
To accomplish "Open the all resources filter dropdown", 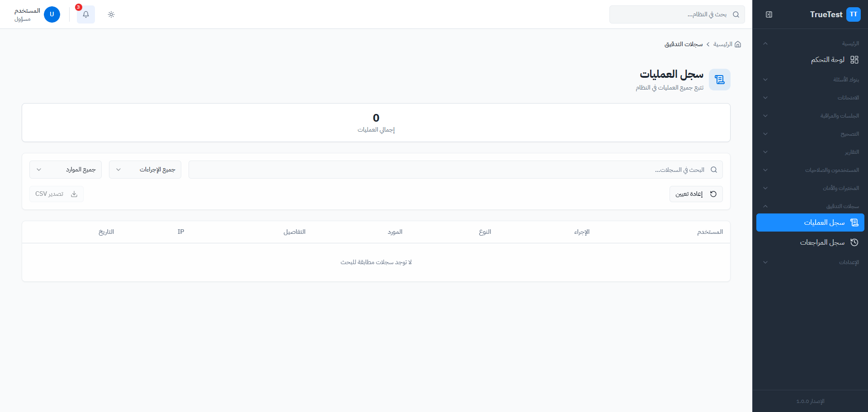I will click(x=66, y=170).
